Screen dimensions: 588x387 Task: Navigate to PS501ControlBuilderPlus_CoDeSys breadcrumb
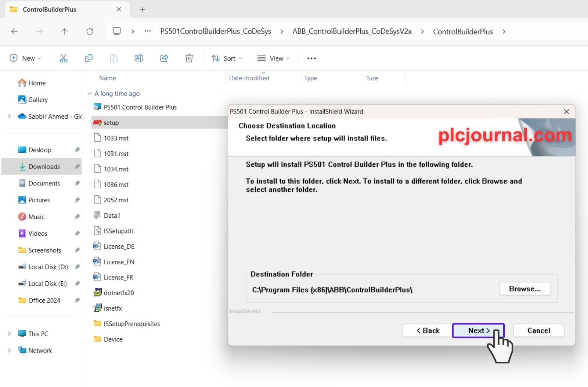point(216,31)
